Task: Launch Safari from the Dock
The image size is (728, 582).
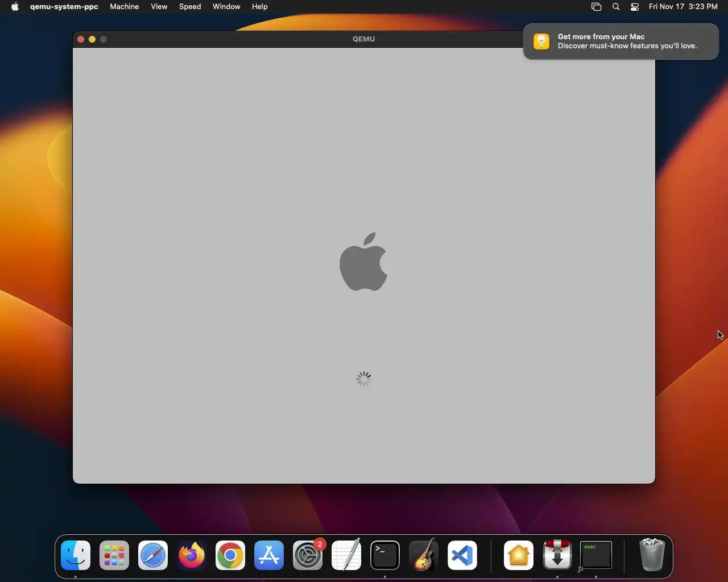Action: (153, 555)
